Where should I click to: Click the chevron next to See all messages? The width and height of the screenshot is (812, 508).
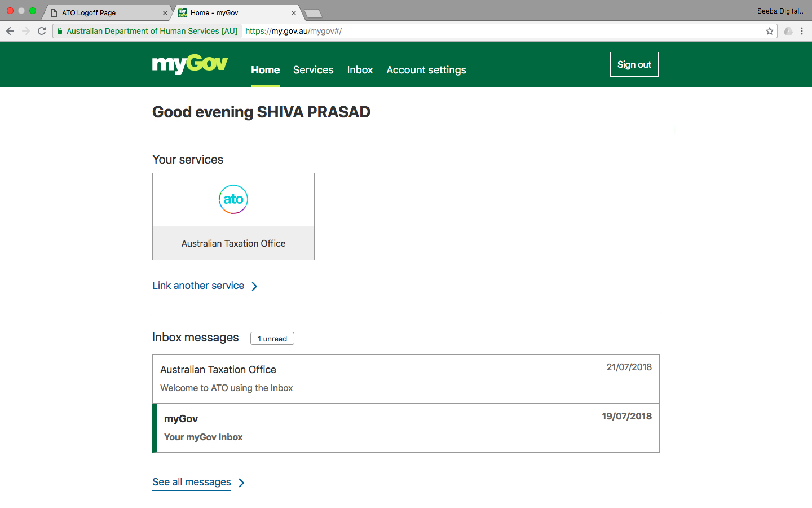pyautogui.click(x=241, y=483)
